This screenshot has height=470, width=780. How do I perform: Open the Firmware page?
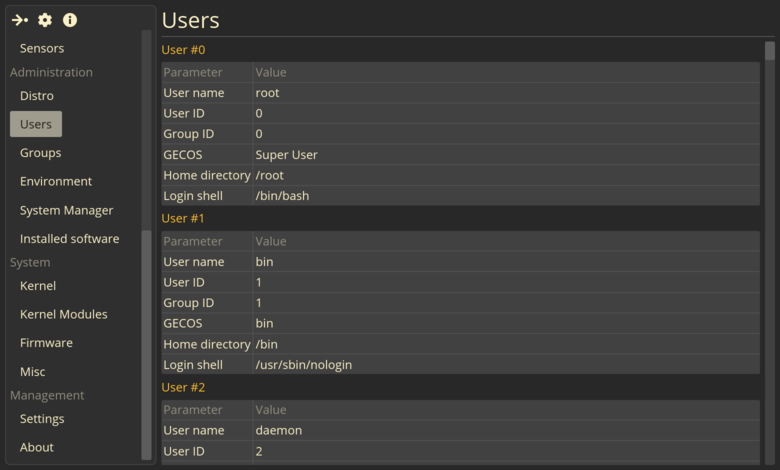click(x=46, y=343)
